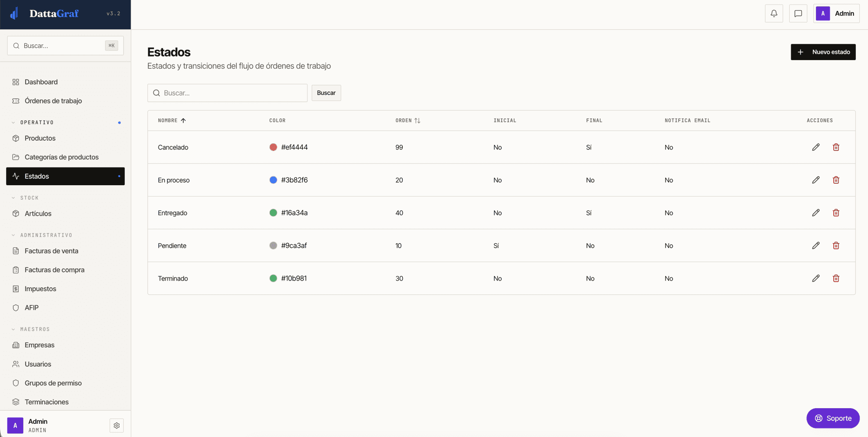
Task: Click the Dashboard grid icon
Action: click(16, 82)
